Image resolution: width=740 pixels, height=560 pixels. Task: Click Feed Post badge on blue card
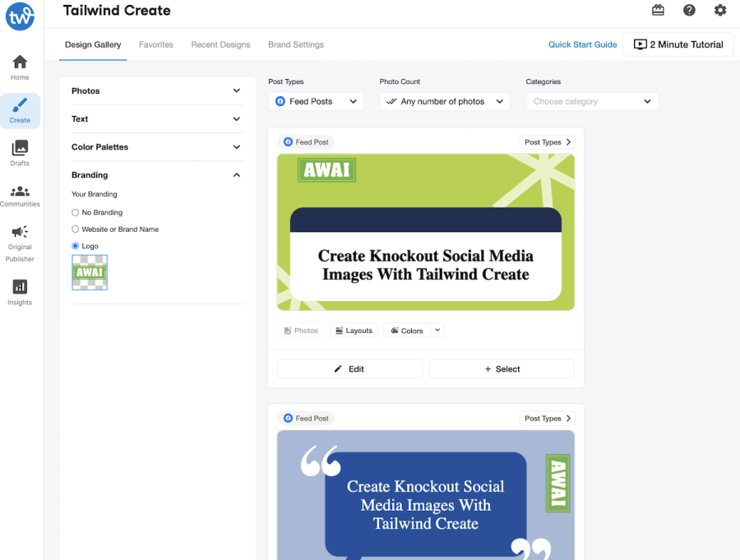click(306, 419)
